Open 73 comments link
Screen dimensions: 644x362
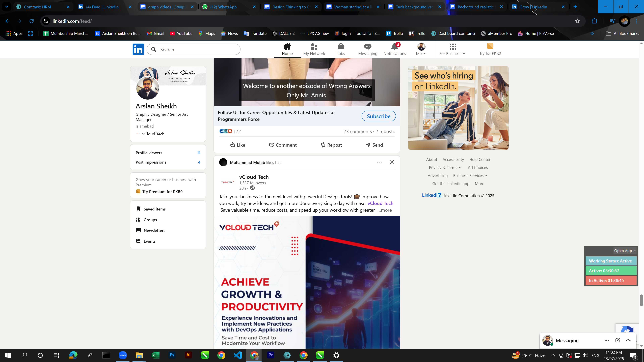point(358,132)
